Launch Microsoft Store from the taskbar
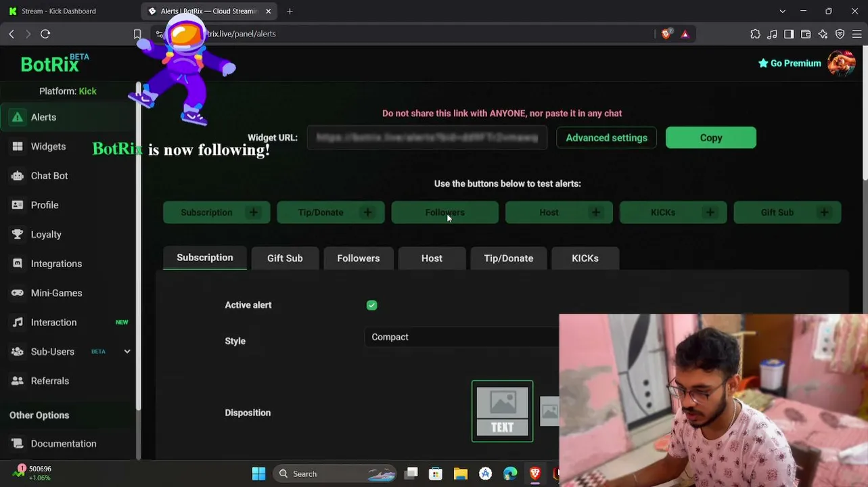 click(x=436, y=473)
